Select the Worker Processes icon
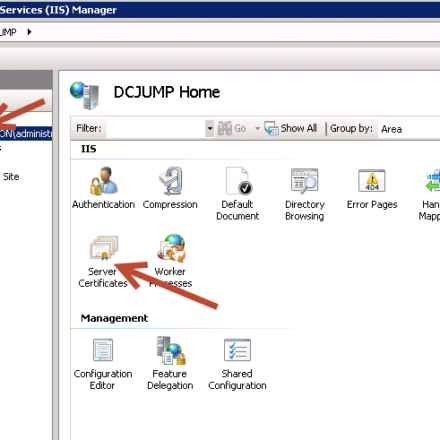This screenshot has width=440, height=440. (x=170, y=261)
